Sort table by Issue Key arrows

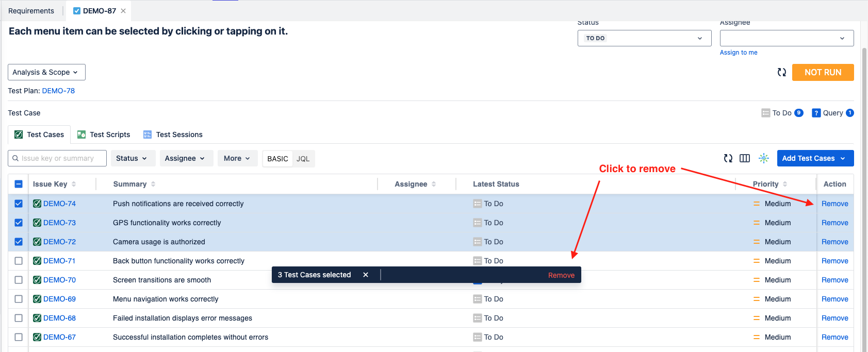click(74, 184)
